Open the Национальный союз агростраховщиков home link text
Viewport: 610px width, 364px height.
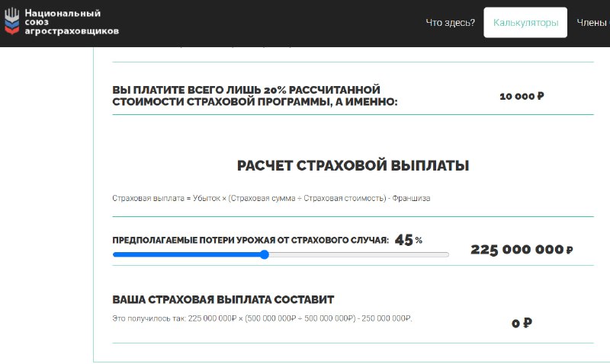click(x=72, y=22)
